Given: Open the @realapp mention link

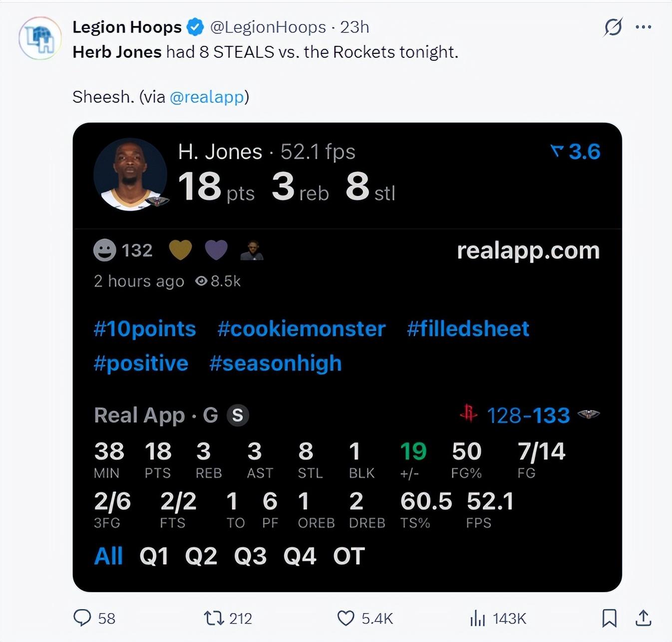Looking at the screenshot, I should pyautogui.click(x=207, y=96).
